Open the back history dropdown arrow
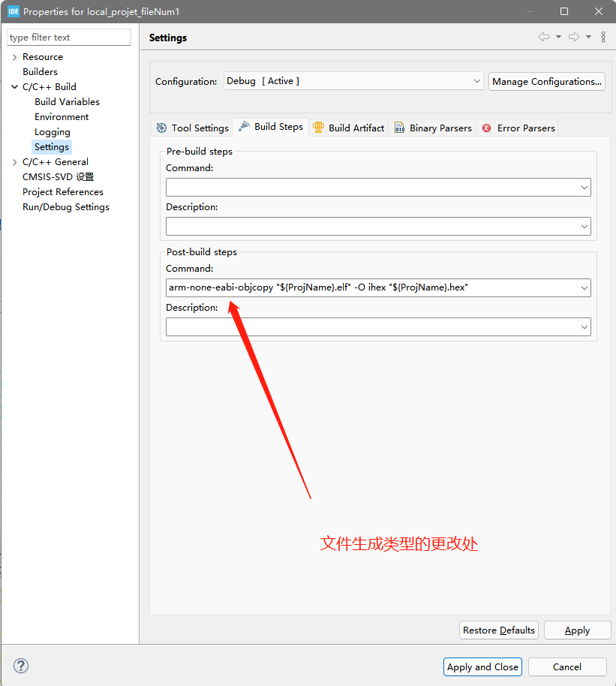This screenshot has width=616, height=686. pos(559,37)
